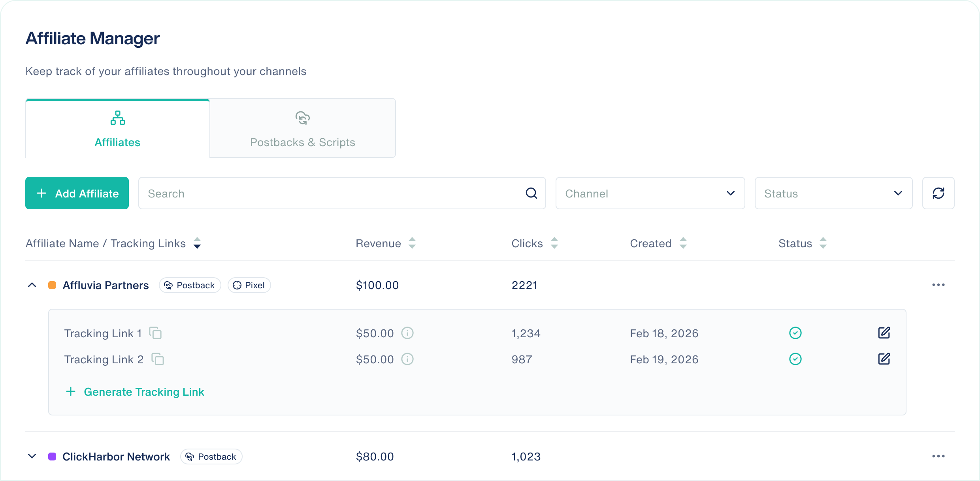Click Affluvia Partners Pixel badge
Image resolution: width=980 pixels, height=481 pixels.
tap(249, 285)
